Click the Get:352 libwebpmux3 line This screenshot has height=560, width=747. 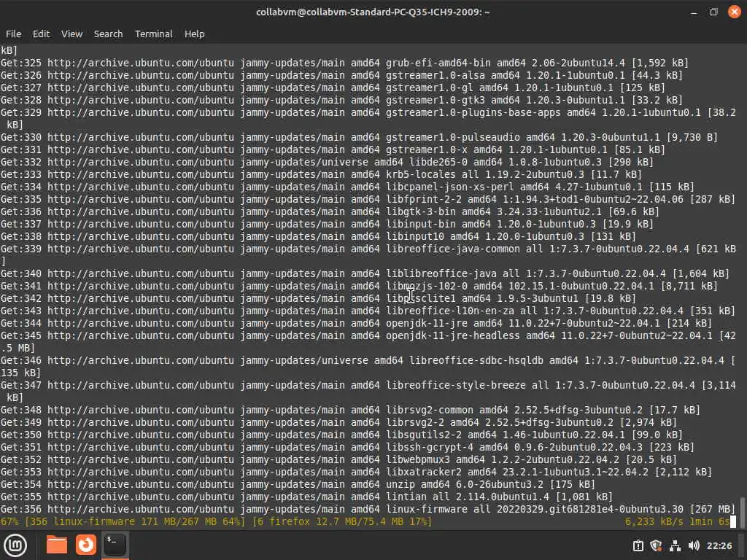[338, 459]
